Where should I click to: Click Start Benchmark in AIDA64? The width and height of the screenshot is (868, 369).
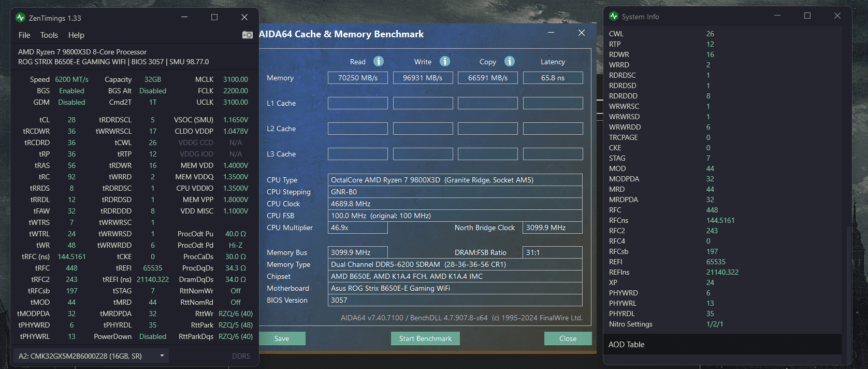click(x=425, y=338)
